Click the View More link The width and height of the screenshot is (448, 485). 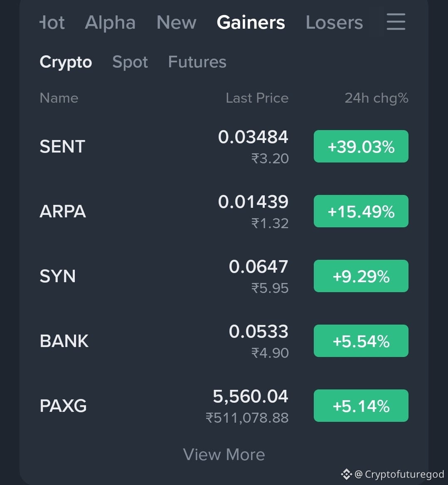(224, 454)
